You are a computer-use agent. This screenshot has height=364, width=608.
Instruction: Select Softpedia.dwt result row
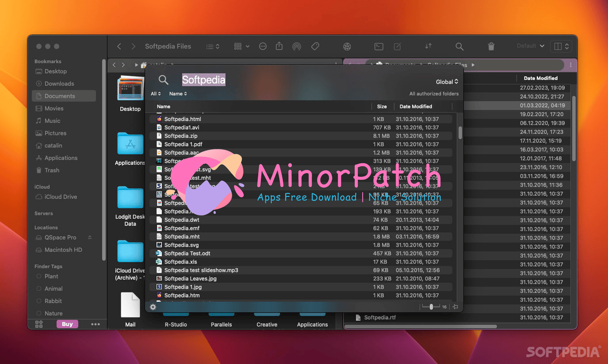[x=301, y=220]
